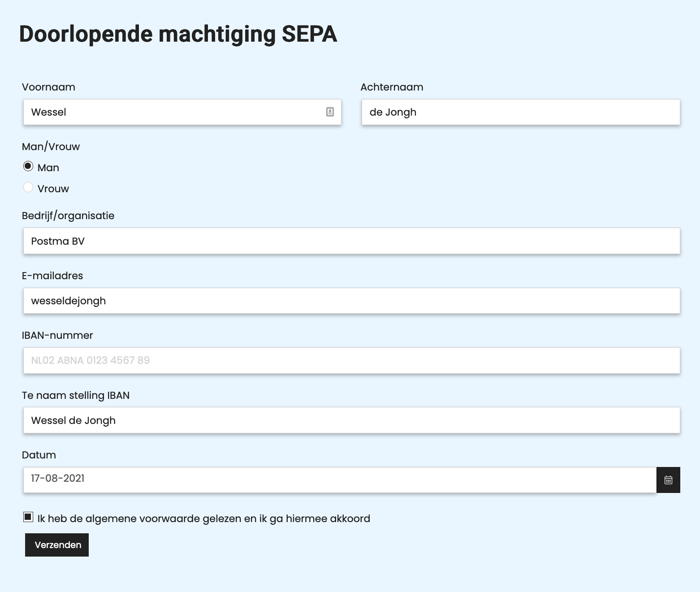This screenshot has height=592, width=700.
Task: Click the Doorlopende machtiging SEPA heading
Action: coord(177,34)
